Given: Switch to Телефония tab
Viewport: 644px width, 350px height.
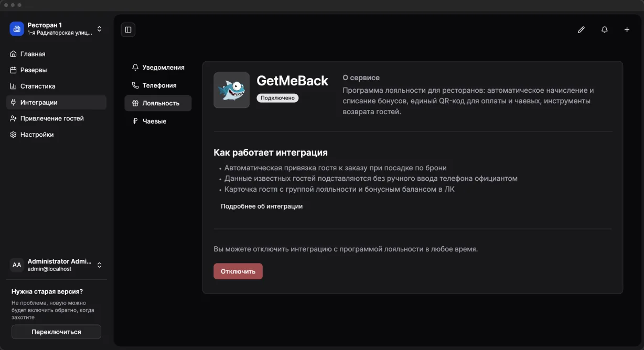Looking at the screenshot, I should pyautogui.click(x=158, y=85).
